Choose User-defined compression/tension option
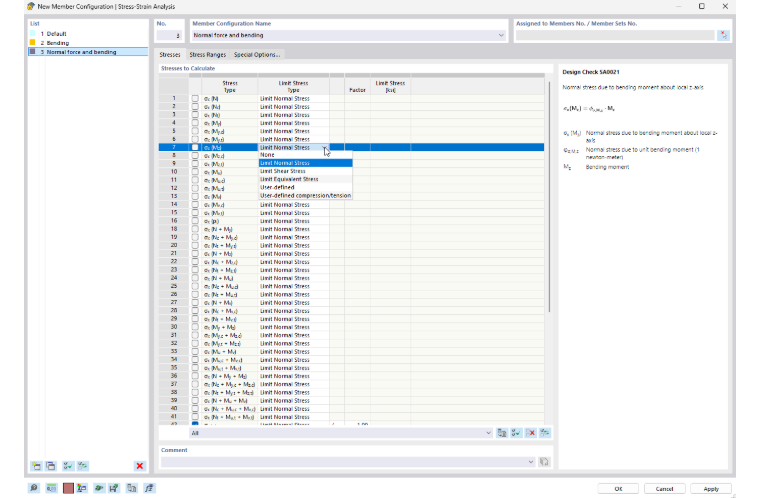 (305, 195)
